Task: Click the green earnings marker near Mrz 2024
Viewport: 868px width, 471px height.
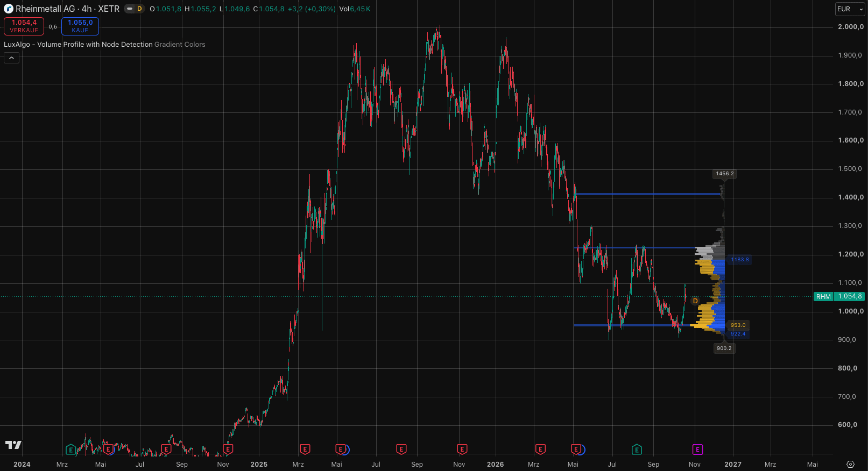Action: (x=70, y=449)
